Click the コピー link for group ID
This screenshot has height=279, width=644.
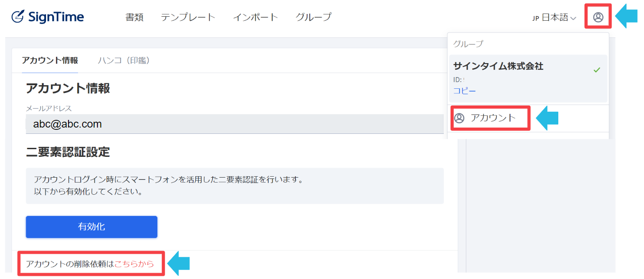pos(465,91)
